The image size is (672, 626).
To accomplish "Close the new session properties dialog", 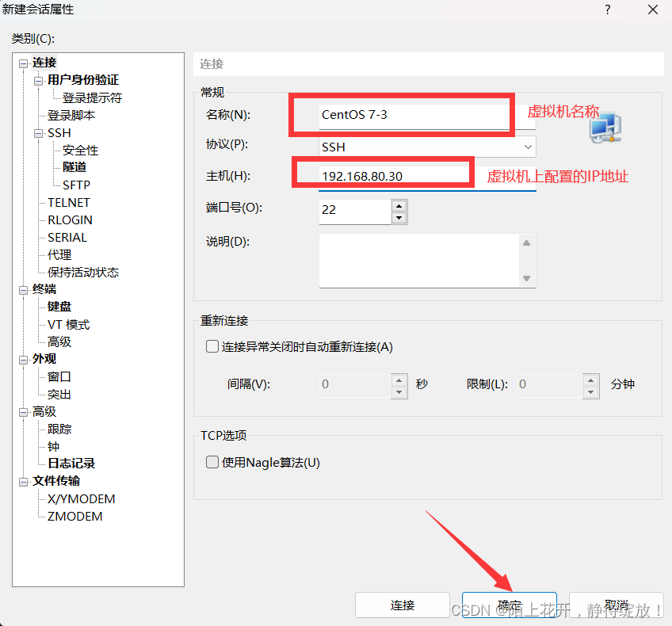I will pos(653,10).
